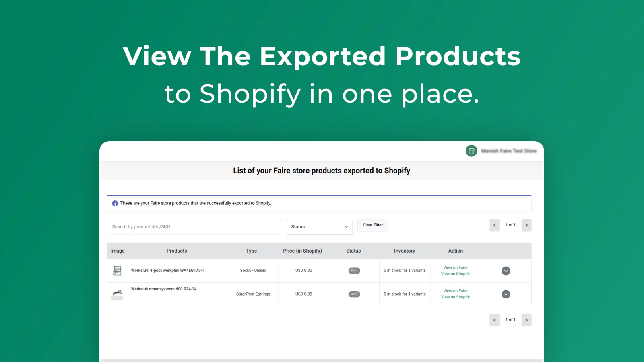The width and height of the screenshot is (644, 362).
Task: Expand the Workalu product row details
Action: click(x=506, y=271)
